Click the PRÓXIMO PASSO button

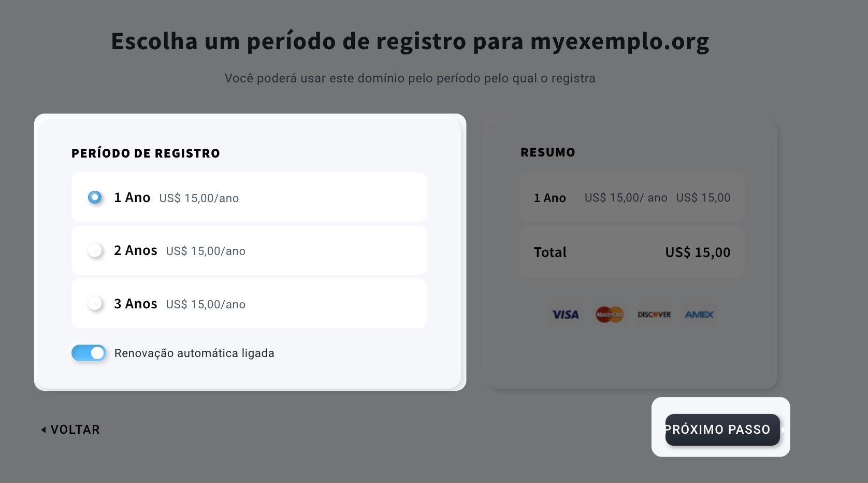tap(722, 430)
